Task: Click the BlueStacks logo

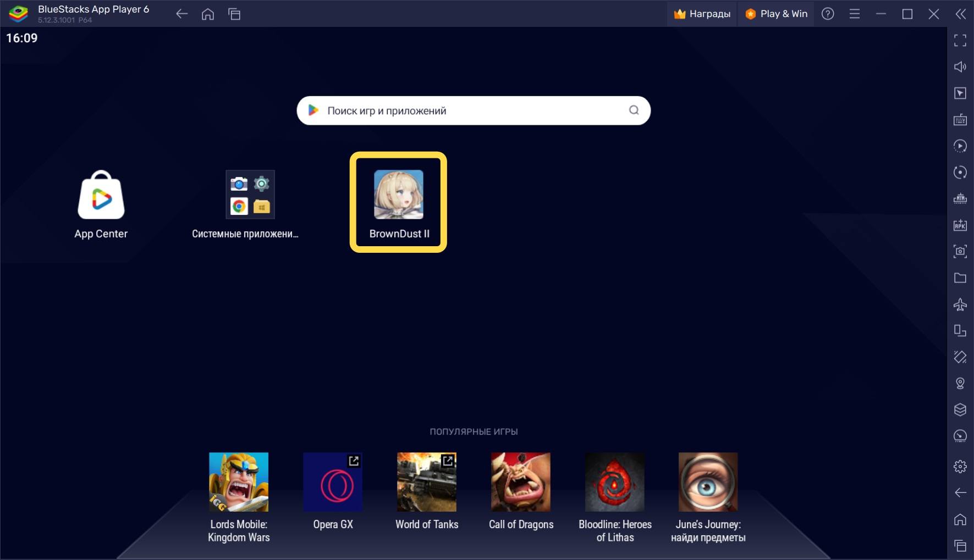Action: [19, 14]
